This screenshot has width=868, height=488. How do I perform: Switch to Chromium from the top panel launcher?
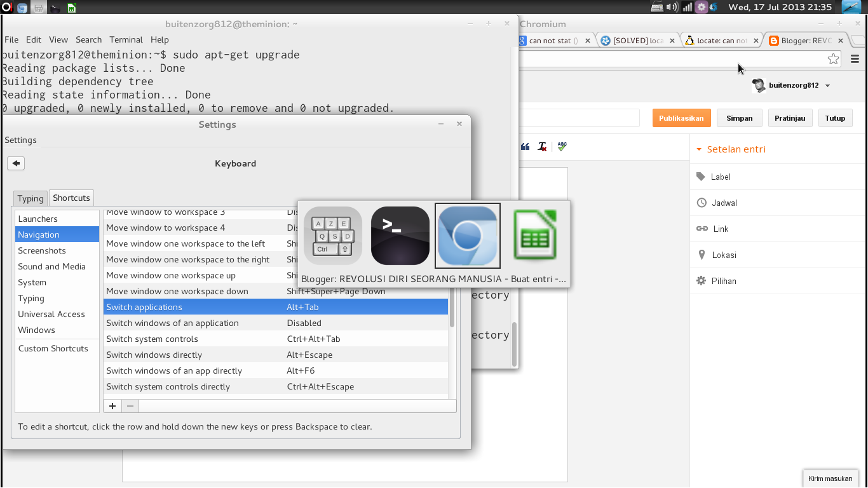[22, 8]
